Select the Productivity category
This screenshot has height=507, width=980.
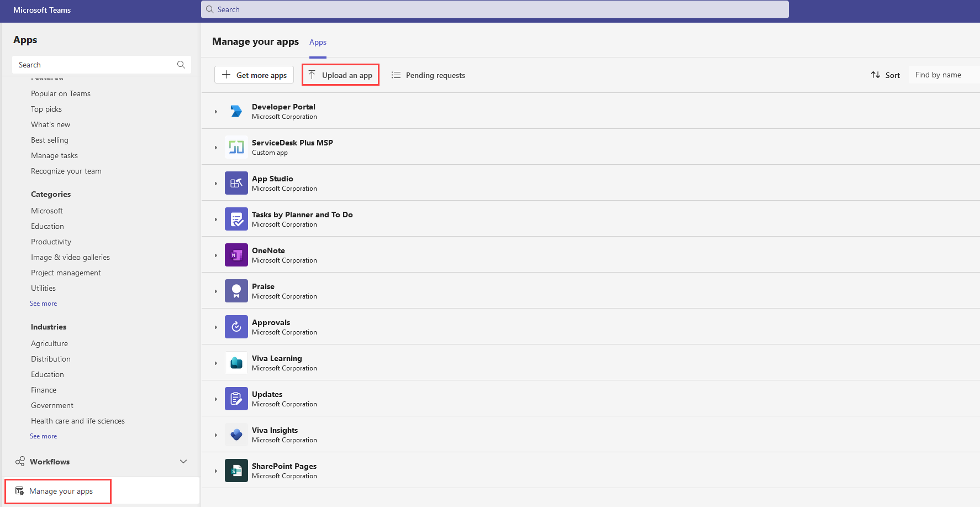click(x=51, y=242)
